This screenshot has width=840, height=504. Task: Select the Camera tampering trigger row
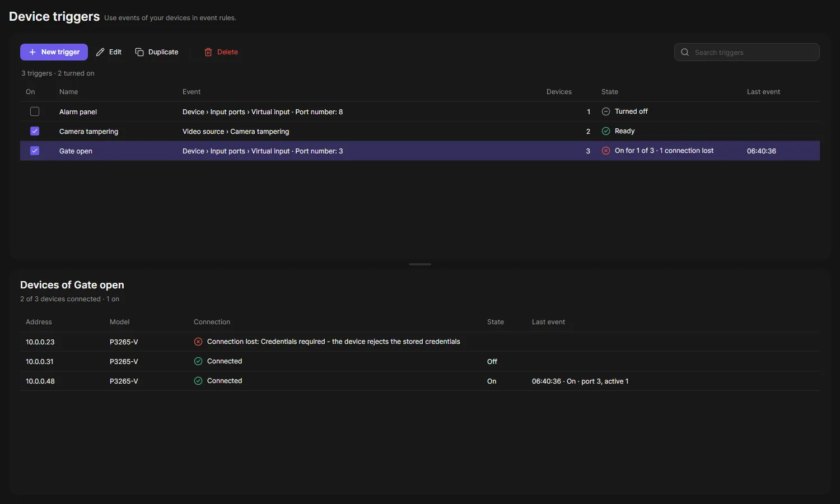click(420, 131)
